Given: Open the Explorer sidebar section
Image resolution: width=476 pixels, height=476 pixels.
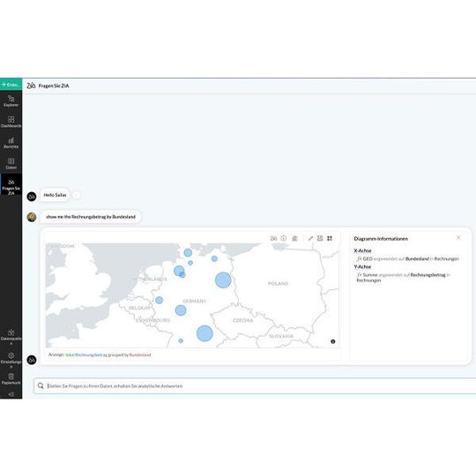Looking at the screenshot, I should pos(11,101).
